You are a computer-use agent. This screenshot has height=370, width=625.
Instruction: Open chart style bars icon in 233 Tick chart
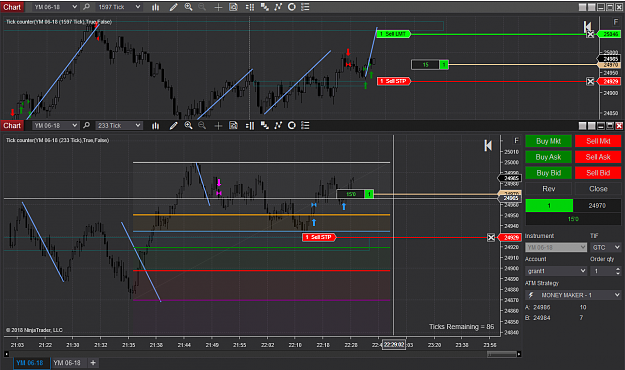point(155,126)
